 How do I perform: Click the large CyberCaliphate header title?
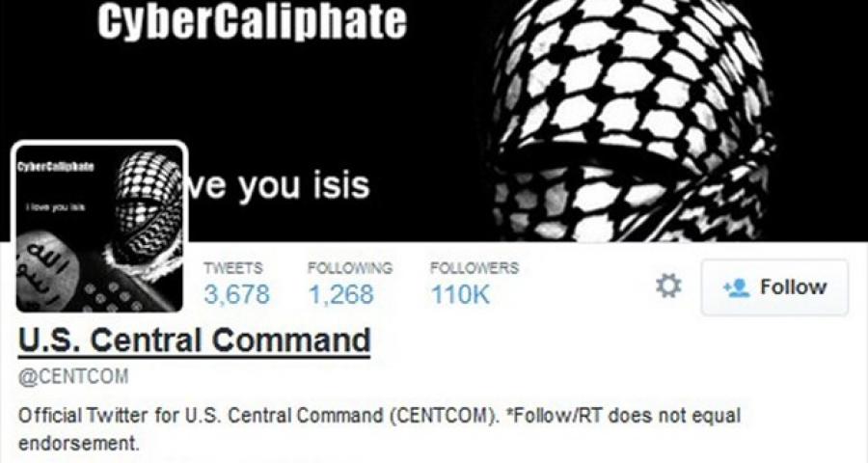[253, 20]
